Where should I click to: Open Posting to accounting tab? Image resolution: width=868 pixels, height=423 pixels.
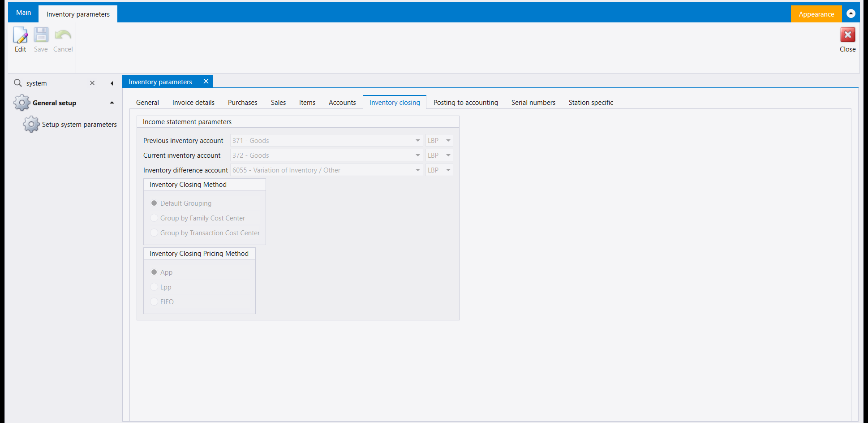coord(466,102)
